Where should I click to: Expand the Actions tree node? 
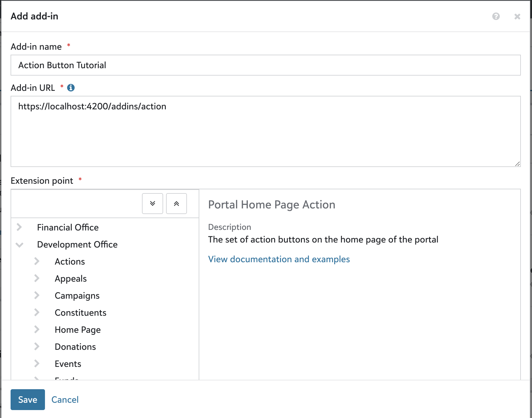pos(37,261)
